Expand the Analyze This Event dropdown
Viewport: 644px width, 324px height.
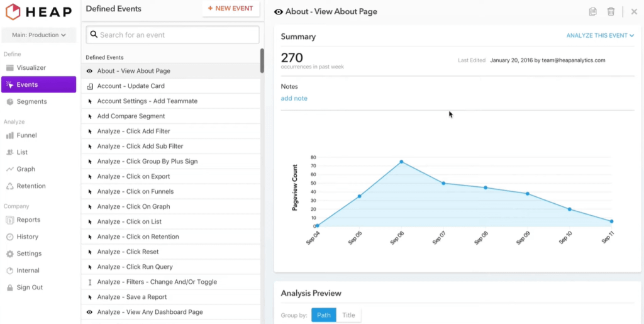pyautogui.click(x=600, y=36)
